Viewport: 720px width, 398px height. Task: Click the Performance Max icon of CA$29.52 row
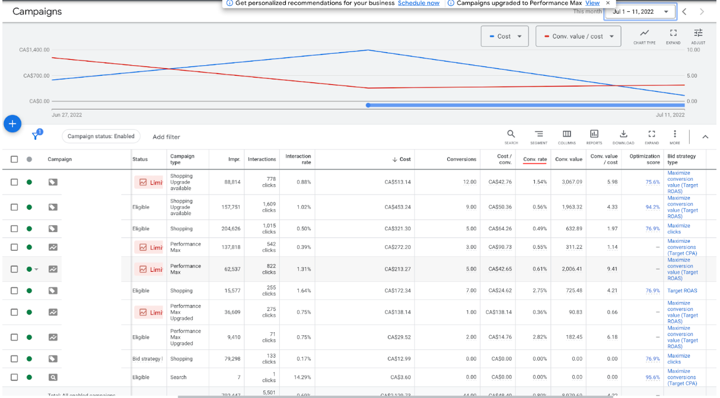tap(53, 337)
